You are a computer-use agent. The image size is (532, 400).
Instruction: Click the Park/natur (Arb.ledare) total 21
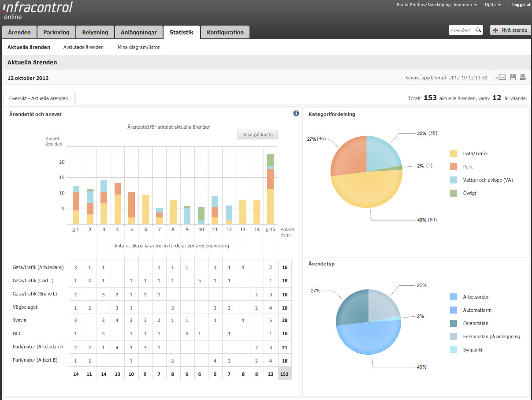coord(285,347)
